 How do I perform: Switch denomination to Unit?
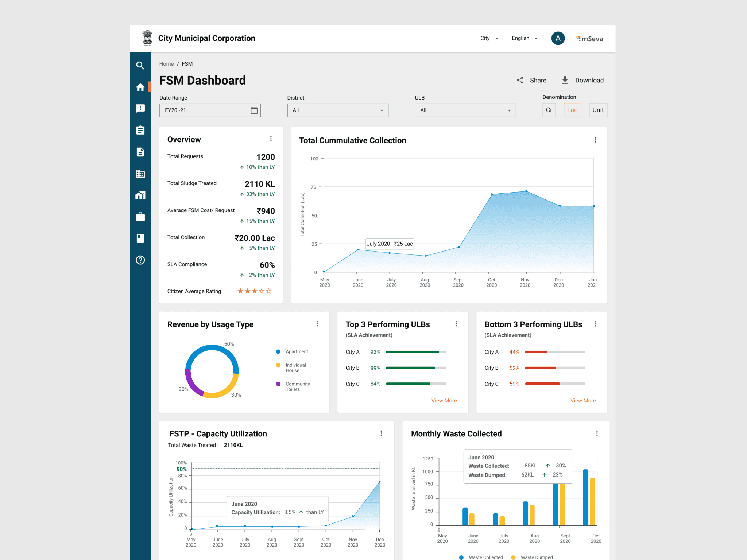pyautogui.click(x=597, y=110)
